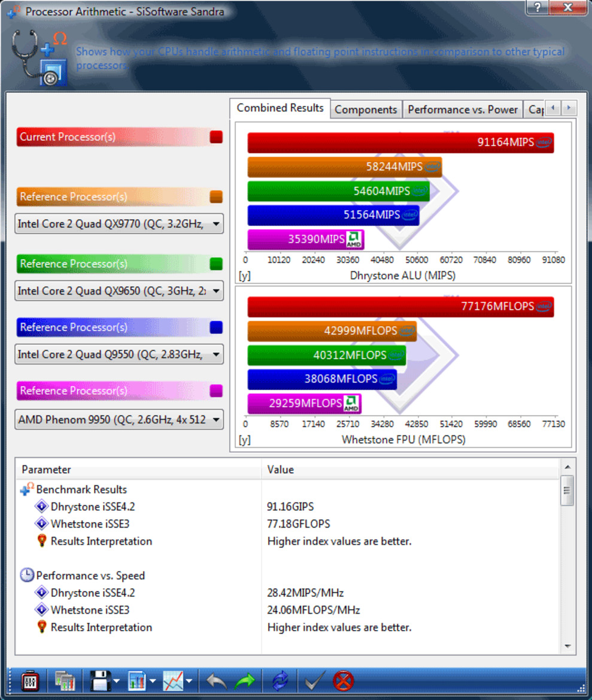
Task: Click the orange 42999MFLOPS bar
Action: pyautogui.click(x=332, y=331)
